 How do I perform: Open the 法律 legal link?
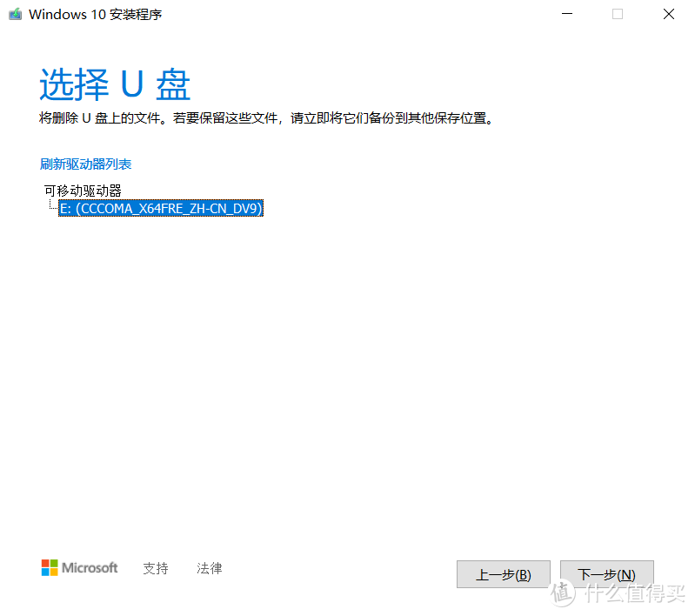(210, 568)
